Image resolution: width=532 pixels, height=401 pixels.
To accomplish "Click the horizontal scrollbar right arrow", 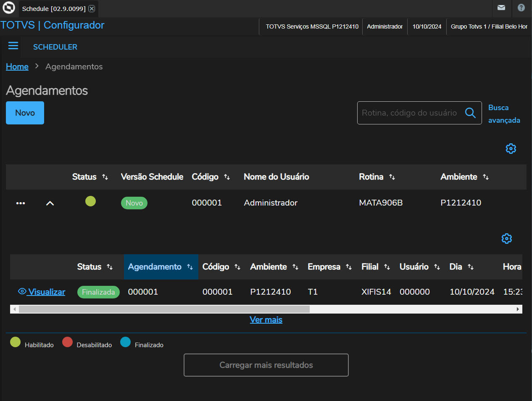I will [518, 309].
